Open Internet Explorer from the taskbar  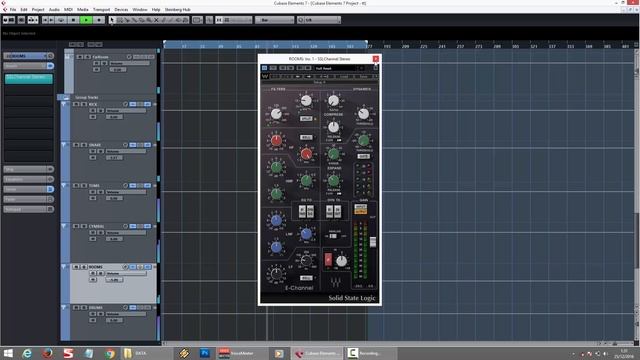[x=27, y=353]
